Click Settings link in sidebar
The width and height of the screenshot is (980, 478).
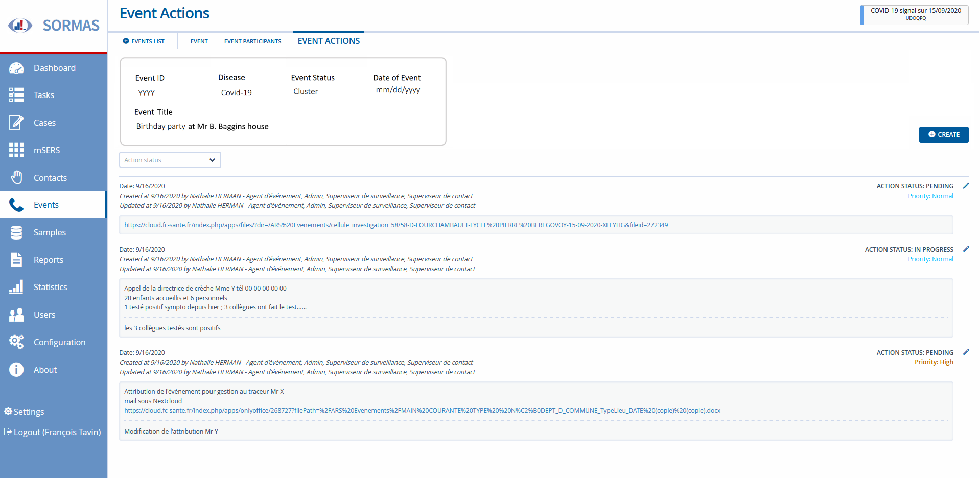[x=24, y=412]
